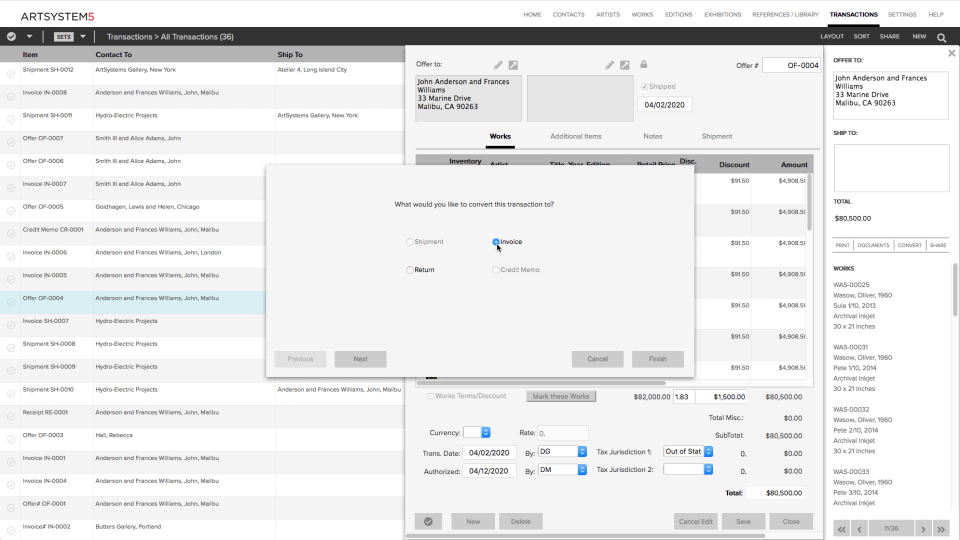The height and width of the screenshot is (540, 960).
Task: Click the Save button
Action: 743,522
